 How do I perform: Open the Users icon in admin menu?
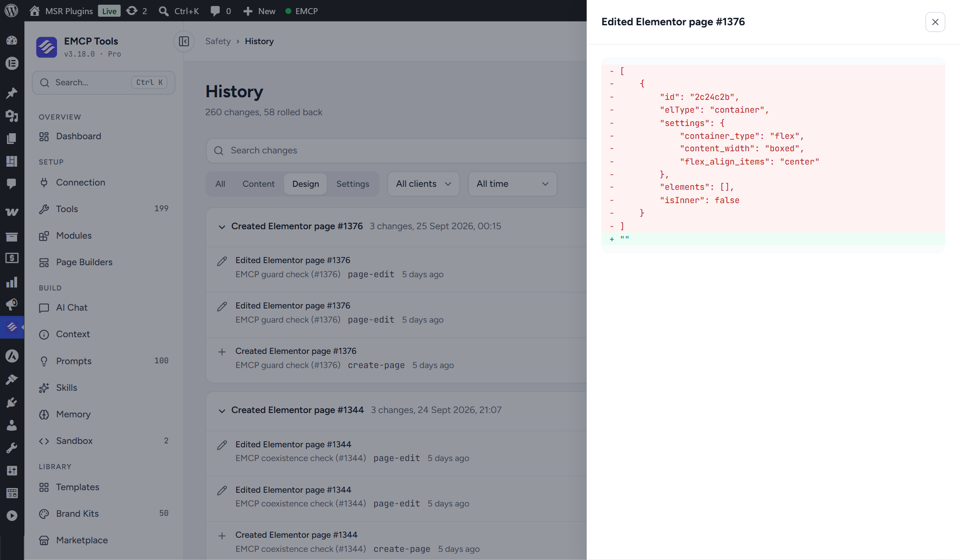pyautogui.click(x=12, y=425)
